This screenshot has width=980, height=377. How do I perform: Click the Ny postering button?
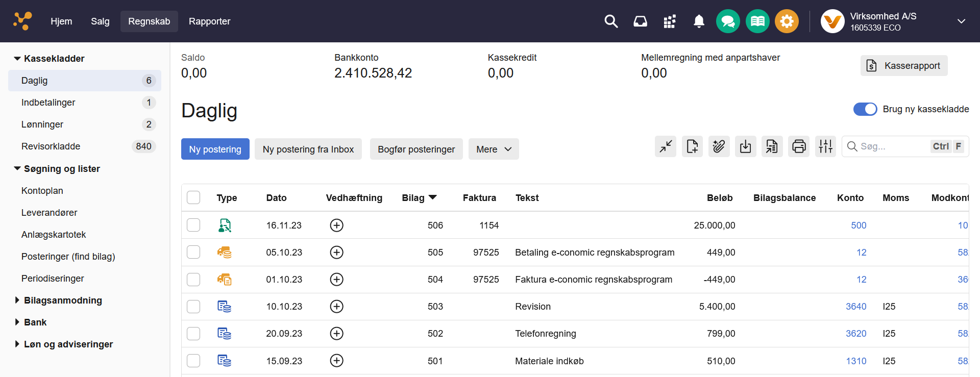(215, 149)
